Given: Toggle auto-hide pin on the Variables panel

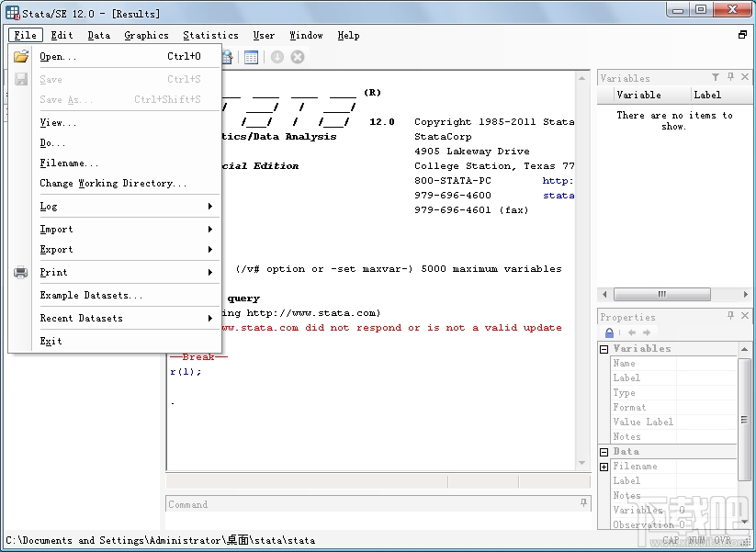Looking at the screenshot, I should (x=730, y=77).
